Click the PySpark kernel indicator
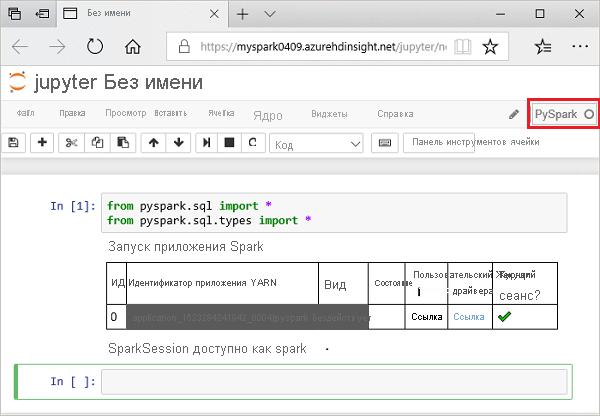Image resolution: width=600 pixels, height=416 pixels. [563, 114]
